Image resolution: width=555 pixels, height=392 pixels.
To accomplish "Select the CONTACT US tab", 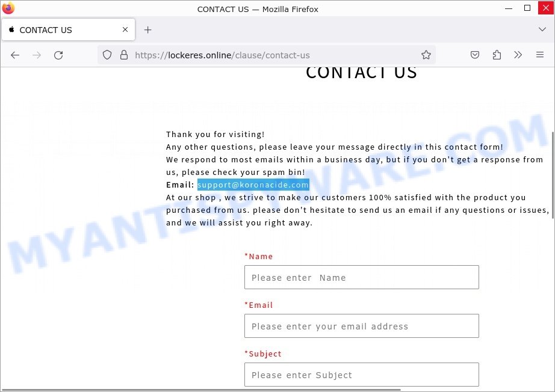I will pyautogui.click(x=68, y=29).
